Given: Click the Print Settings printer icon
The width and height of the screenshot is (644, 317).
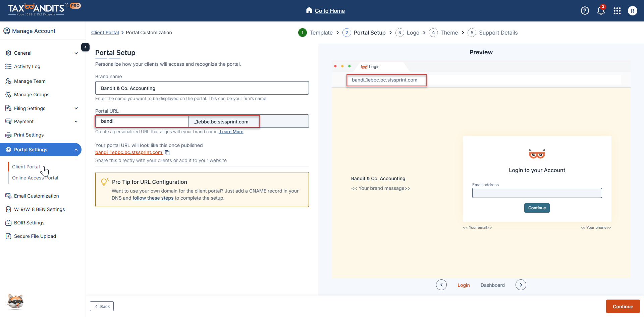Looking at the screenshot, I should (x=8, y=135).
